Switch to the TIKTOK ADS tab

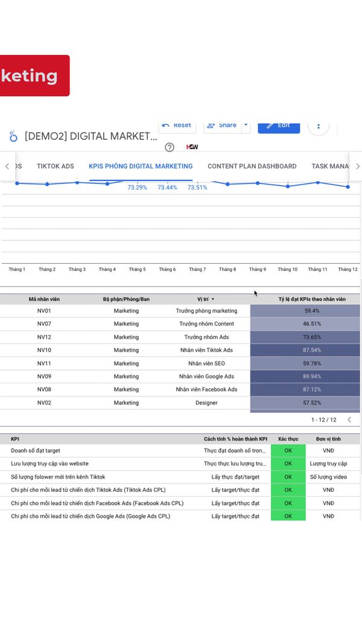coord(56,167)
